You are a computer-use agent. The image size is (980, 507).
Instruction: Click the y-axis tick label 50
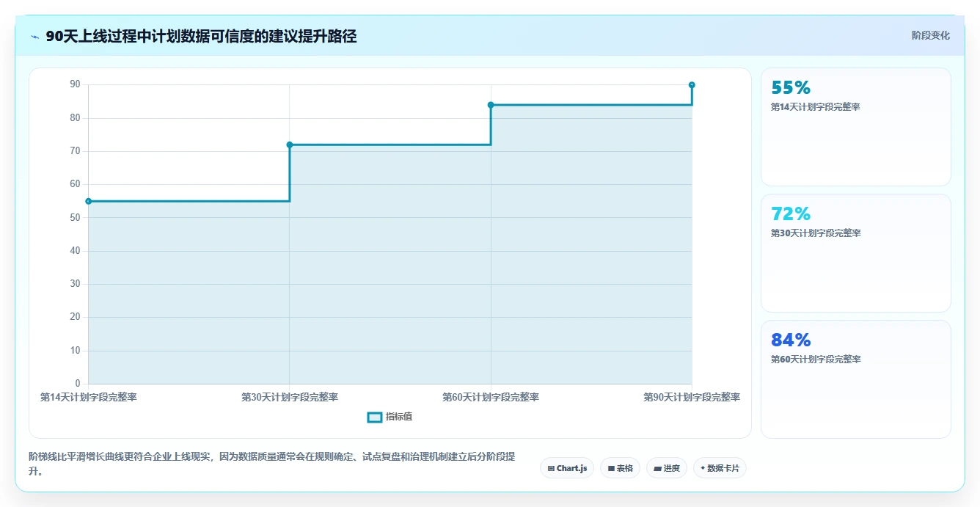click(75, 217)
